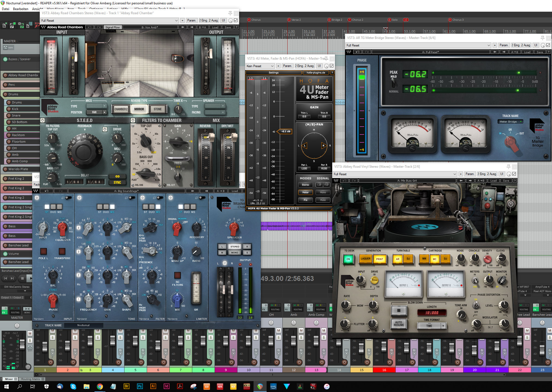552x392 pixels.
Task: Click the SYNC button in delay section
Action: (117, 183)
